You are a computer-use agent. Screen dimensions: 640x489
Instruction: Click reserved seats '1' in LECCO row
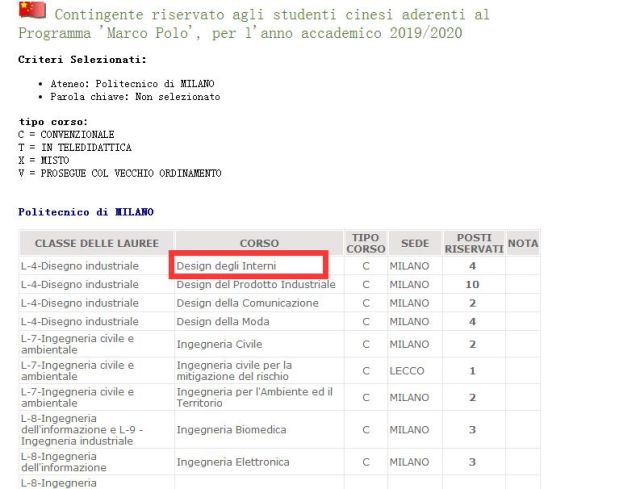pos(472,371)
